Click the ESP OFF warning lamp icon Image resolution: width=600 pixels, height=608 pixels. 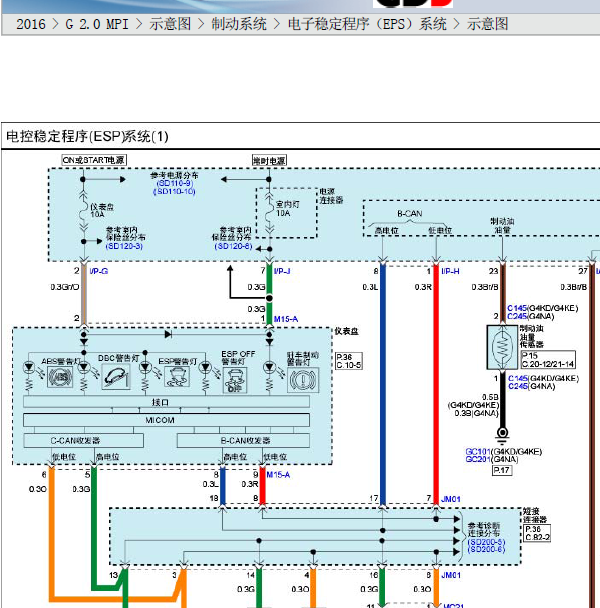(235, 380)
